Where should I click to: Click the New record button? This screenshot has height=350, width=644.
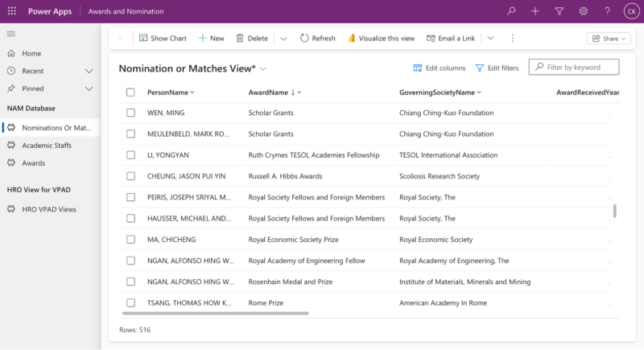tap(211, 38)
